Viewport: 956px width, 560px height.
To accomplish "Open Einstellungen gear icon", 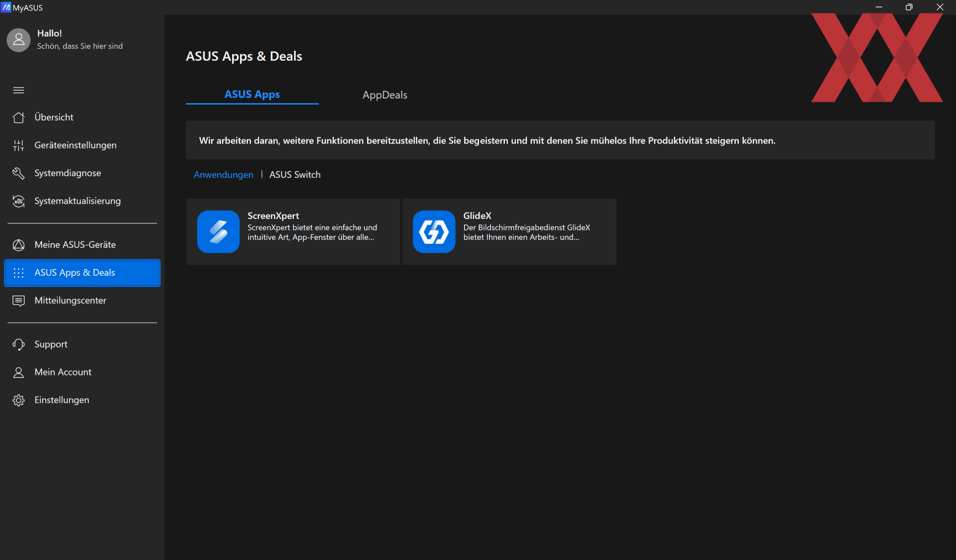I will (x=18, y=400).
